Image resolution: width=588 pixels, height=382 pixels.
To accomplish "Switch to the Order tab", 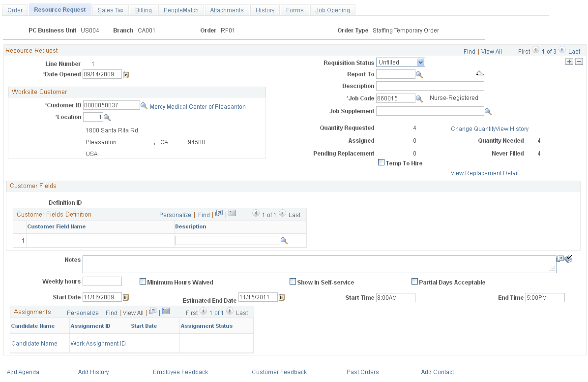I will (15, 10).
